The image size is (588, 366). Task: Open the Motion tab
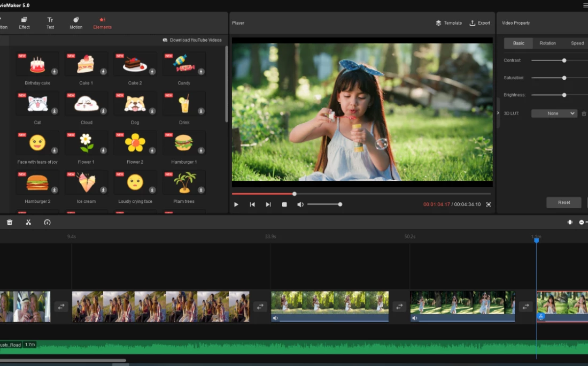(x=76, y=23)
